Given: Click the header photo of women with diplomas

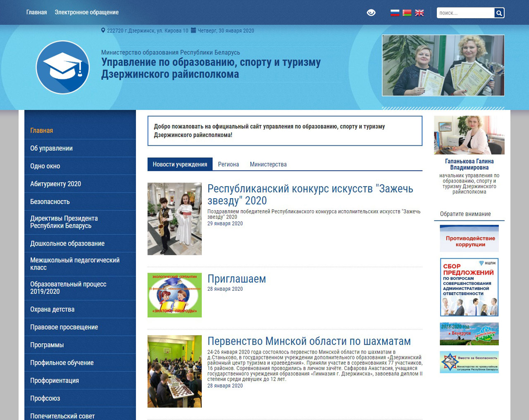Looking at the screenshot, I should pyautogui.click(x=443, y=65).
